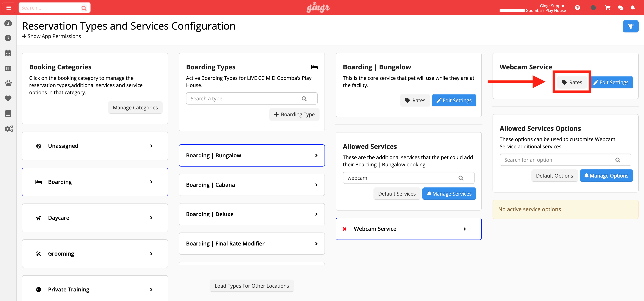Expand Boarding | Cabana type
The height and width of the screenshot is (301, 644).
(252, 185)
